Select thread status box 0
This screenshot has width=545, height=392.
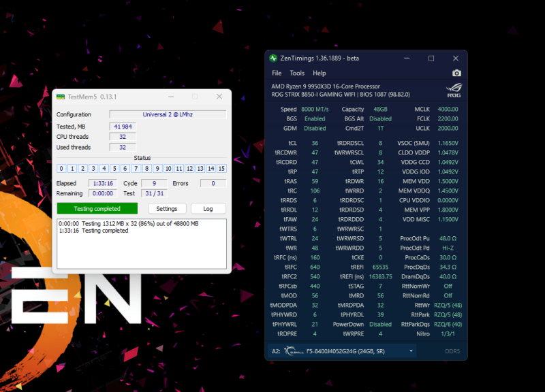pos(61,168)
